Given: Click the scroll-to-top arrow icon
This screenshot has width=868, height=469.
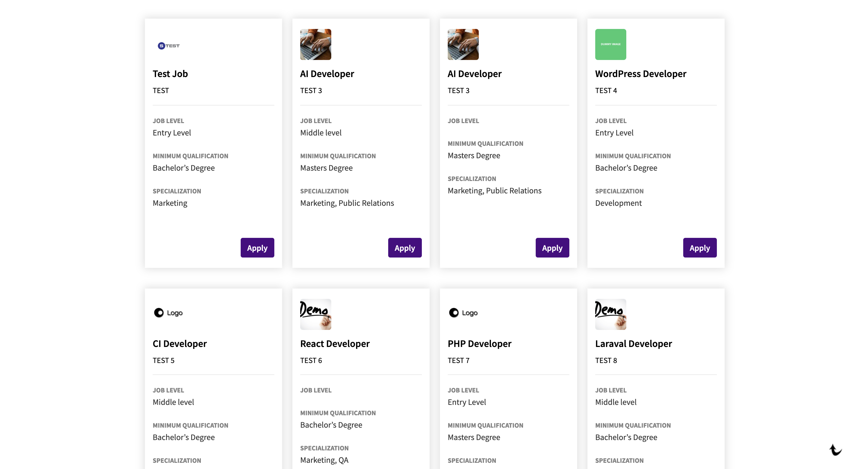Looking at the screenshot, I should (x=835, y=450).
